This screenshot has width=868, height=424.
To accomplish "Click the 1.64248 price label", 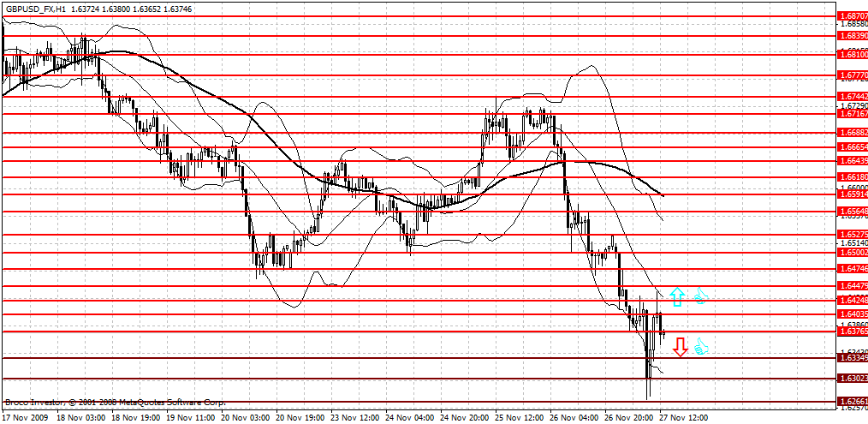I will click(853, 301).
